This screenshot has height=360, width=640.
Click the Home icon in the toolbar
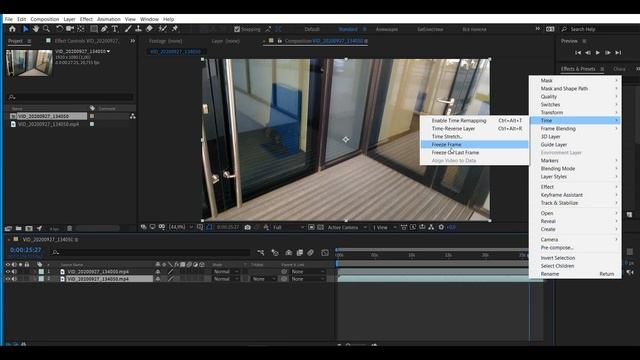pos(12,29)
